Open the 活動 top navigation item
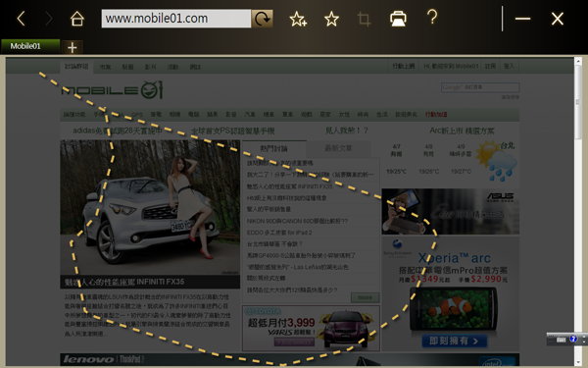Viewport: 588px width, 368px height. coord(172,67)
